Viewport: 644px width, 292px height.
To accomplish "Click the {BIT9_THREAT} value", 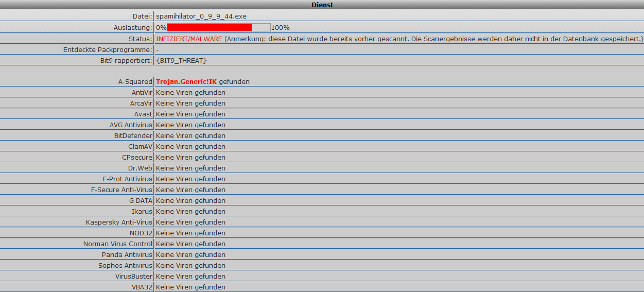I will click(182, 60).
